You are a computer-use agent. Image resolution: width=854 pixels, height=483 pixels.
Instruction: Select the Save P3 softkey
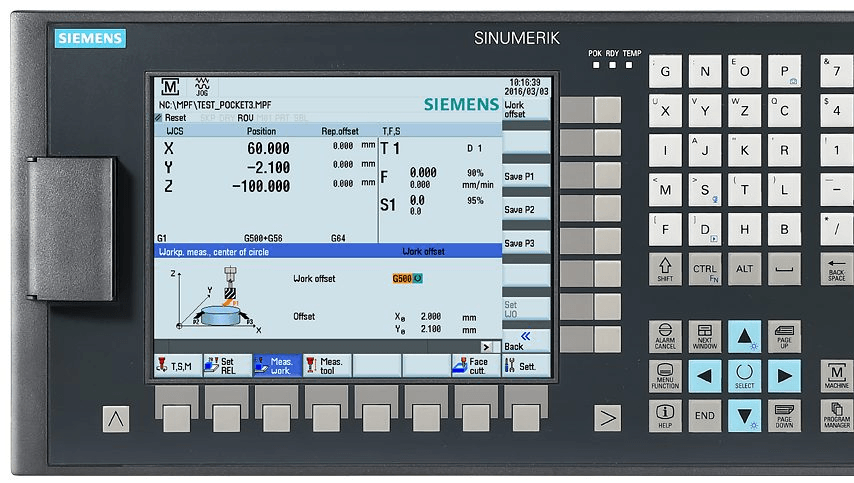pyautogui.click(x=526, y=243)
